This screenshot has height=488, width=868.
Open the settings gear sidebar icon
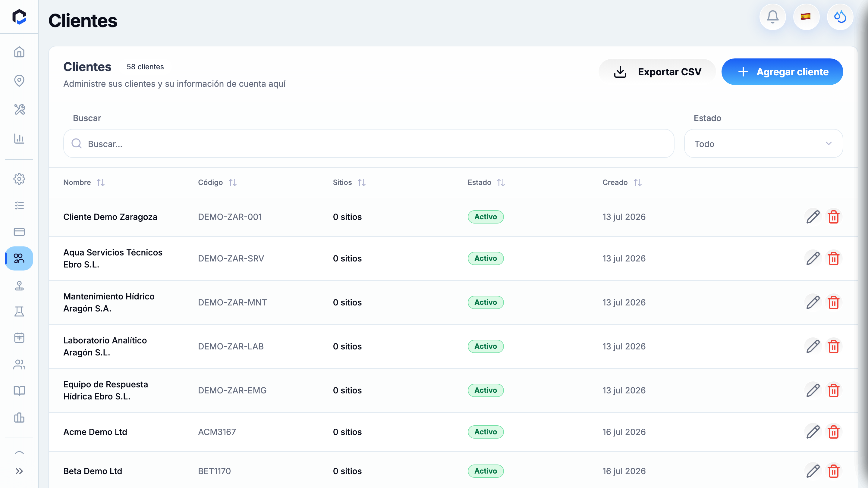19,179
